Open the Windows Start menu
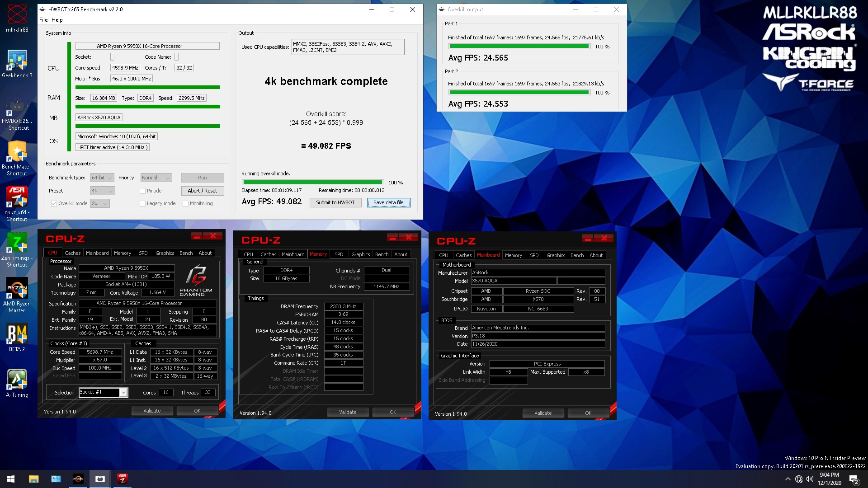The image size is (868, 488). tap(11, 479)
